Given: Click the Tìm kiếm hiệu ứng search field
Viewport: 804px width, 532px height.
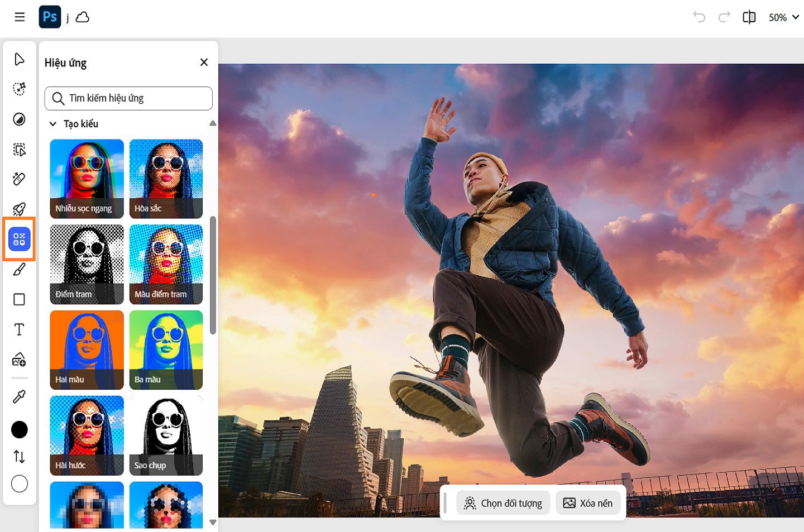Looking at the screenshot, I should click(x=128, y=98).
